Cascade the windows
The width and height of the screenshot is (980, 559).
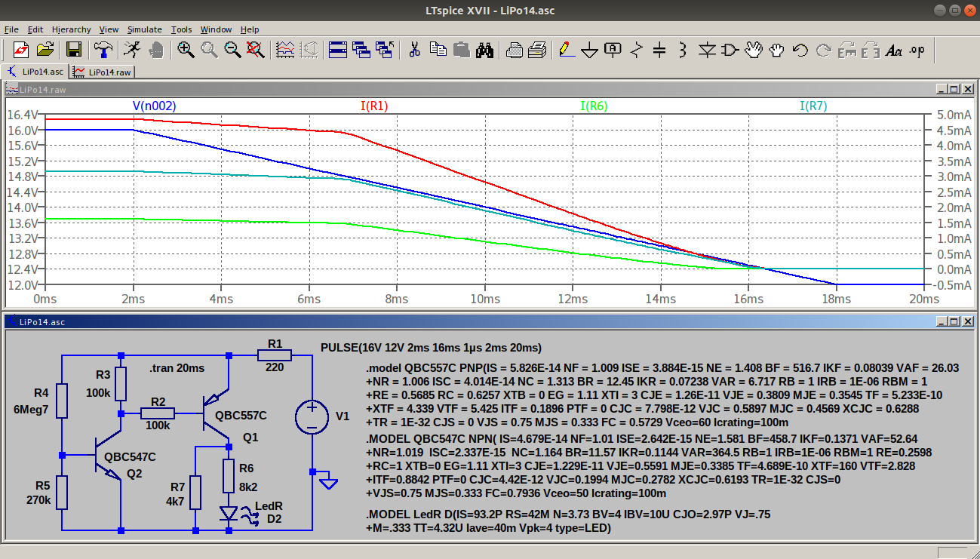point(361,50)
